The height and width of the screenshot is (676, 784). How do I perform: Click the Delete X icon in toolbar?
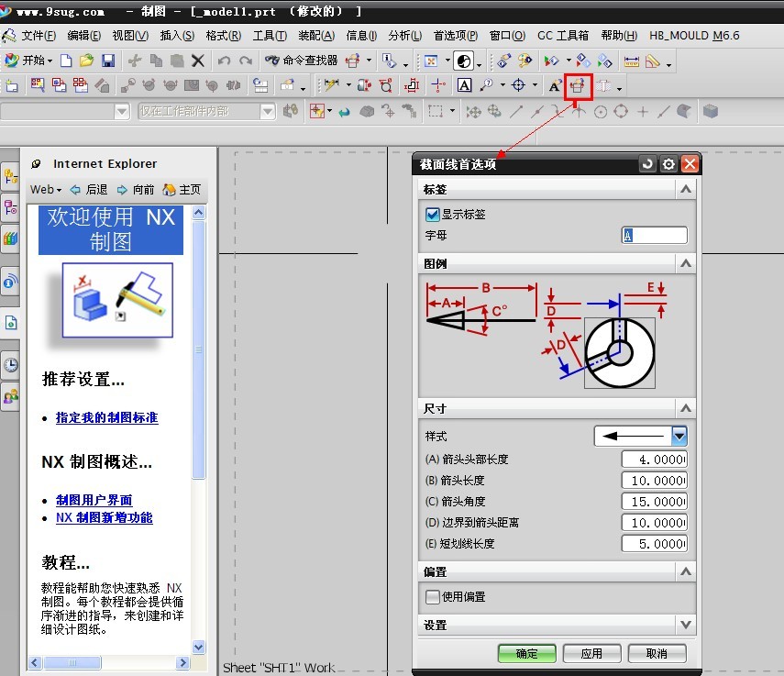click(198, 61)
